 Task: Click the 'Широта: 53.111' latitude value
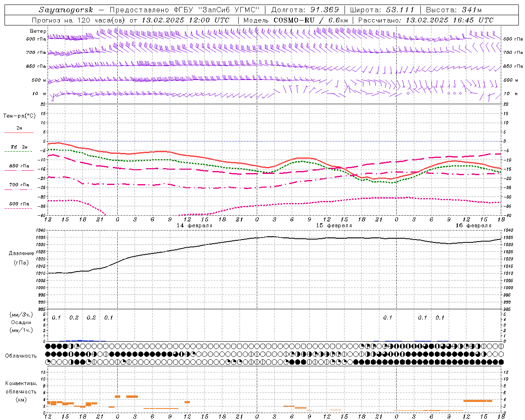382,10
